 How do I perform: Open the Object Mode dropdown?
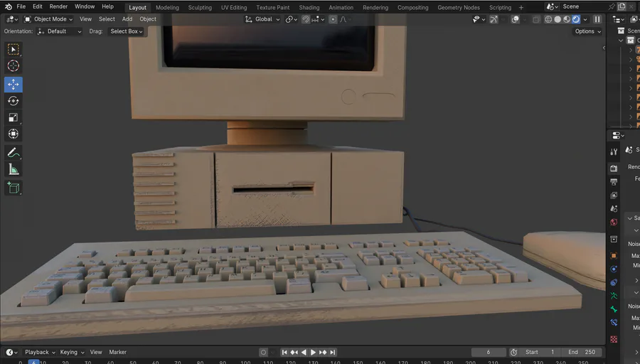tap(48, 19)
